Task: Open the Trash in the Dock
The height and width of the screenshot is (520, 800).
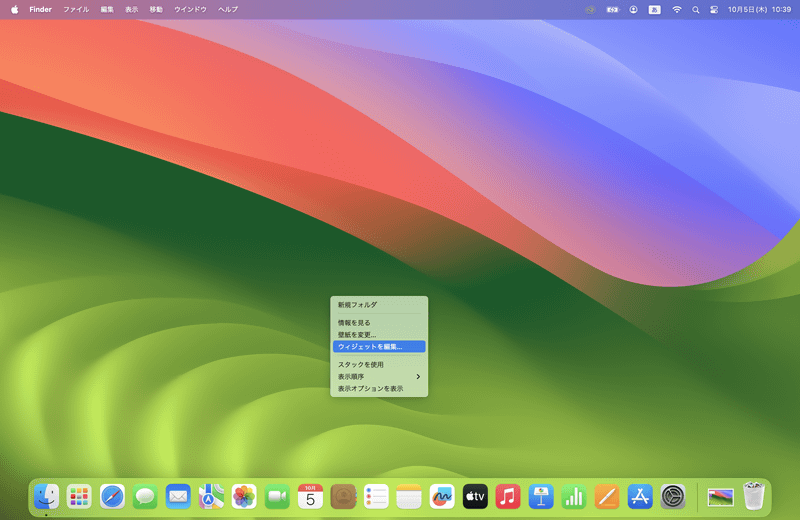Action: (x=754, y=496)
